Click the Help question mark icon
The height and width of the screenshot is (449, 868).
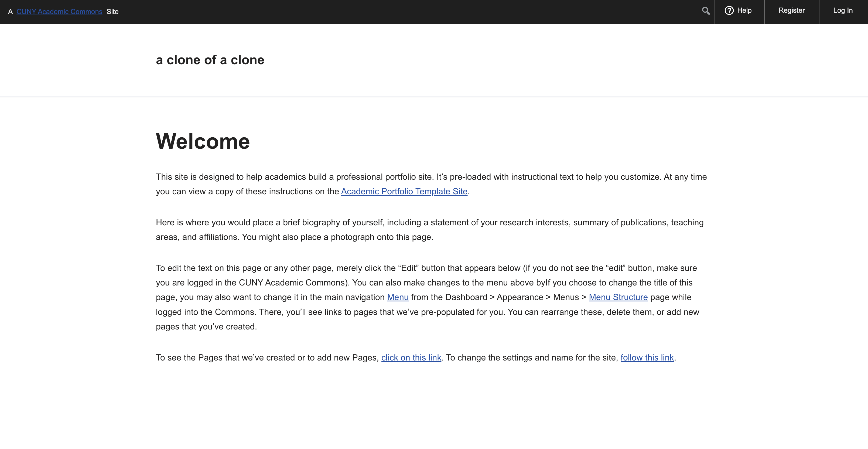coord(729,11)
